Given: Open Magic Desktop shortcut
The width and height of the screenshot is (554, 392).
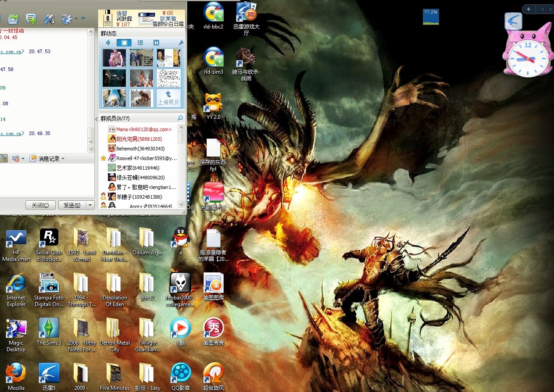Looking at the screenshot, I should point(16,335).
